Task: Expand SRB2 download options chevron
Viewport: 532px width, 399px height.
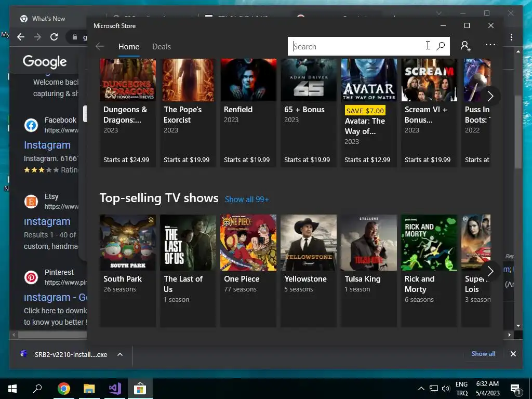Action: (x=120, y=354)
